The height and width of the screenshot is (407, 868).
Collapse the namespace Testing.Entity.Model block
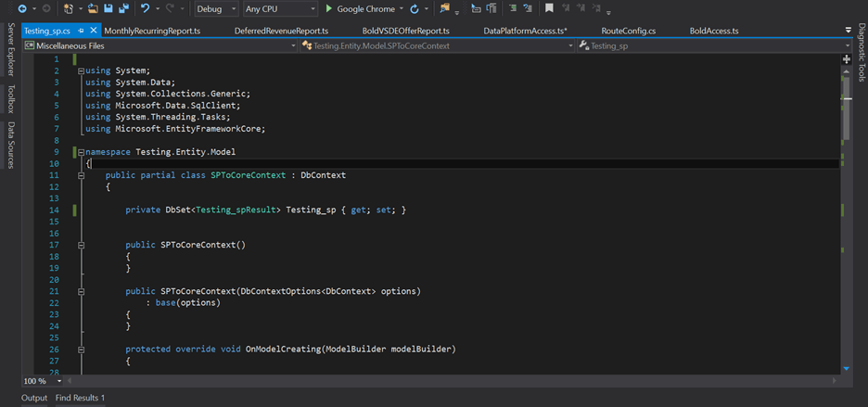pos(82,151)
